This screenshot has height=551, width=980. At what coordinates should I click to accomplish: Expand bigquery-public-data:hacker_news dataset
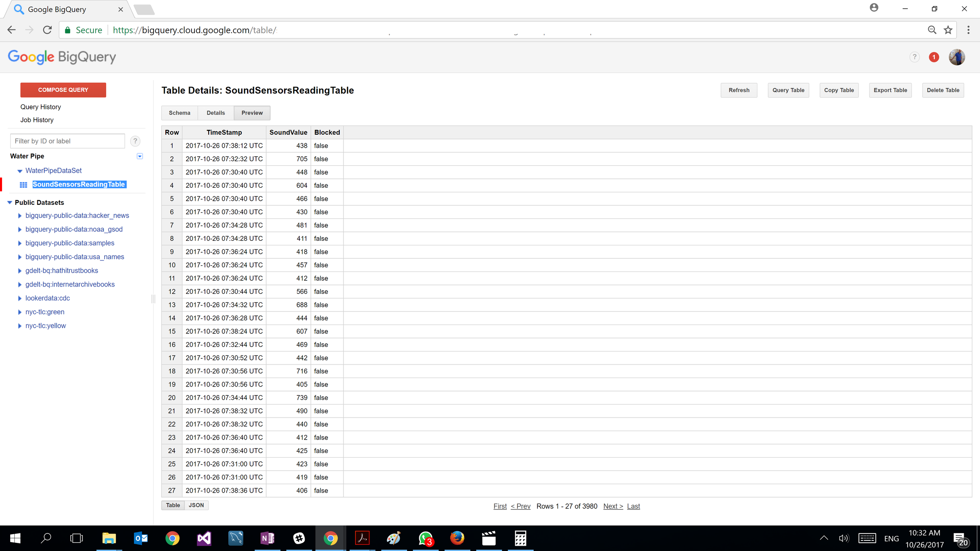click(x=20, y=216)
